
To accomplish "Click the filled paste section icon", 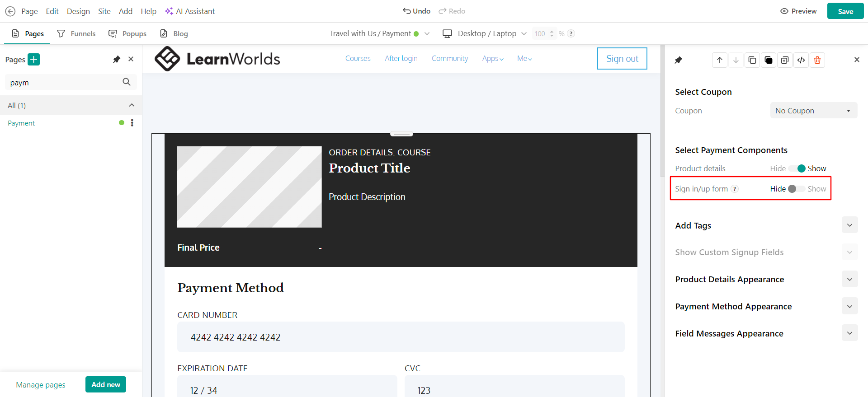I will [x=769, y=60].
